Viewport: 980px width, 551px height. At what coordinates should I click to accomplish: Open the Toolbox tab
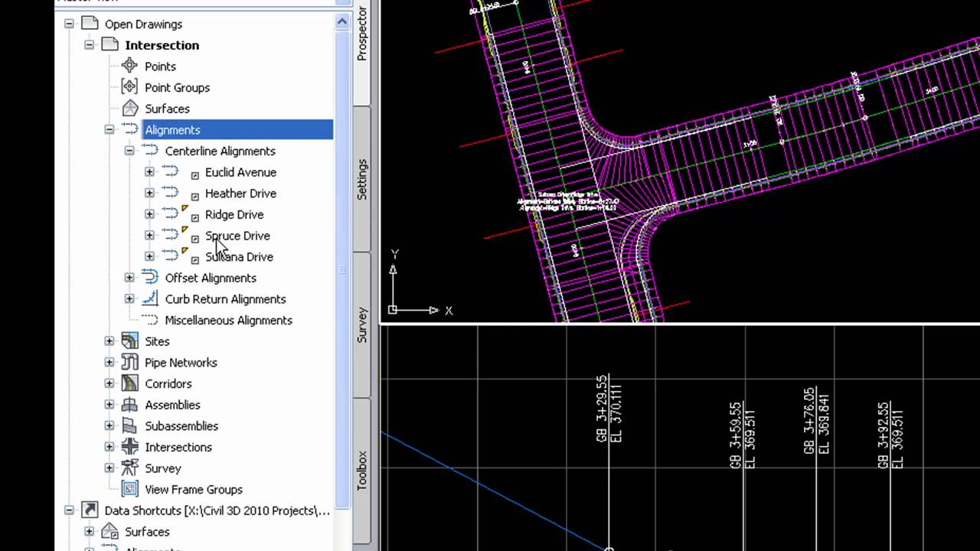pyautogui.click(x=362, y=470)
